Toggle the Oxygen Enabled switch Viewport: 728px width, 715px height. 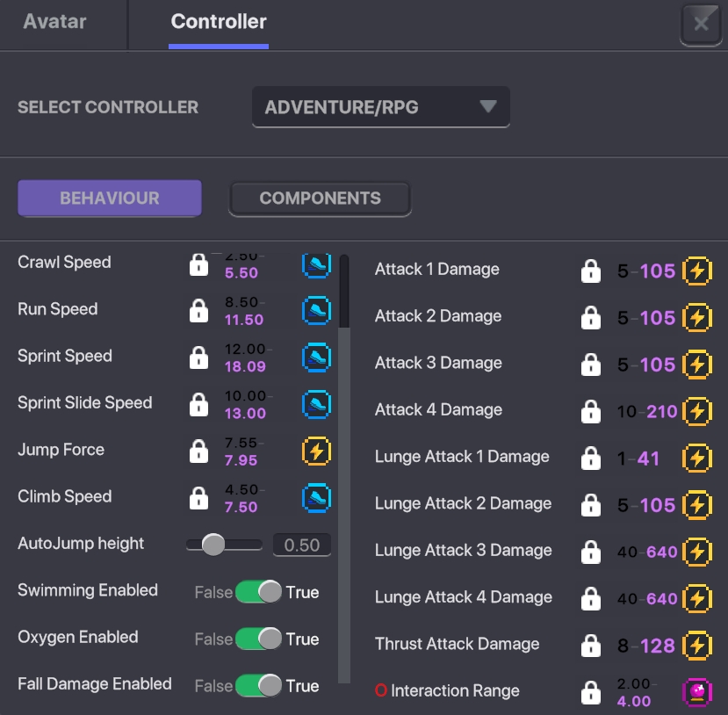[259, 639]
